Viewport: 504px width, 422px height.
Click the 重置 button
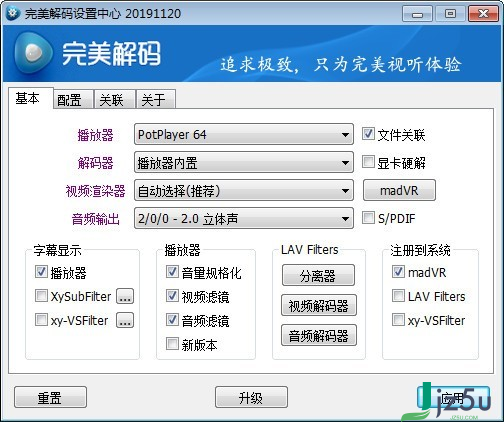coord(50,397)
